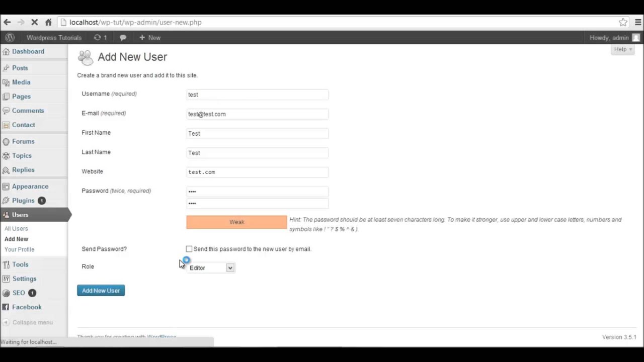The height and width of the screenshot is (362, 644).
Task: Open the Media menu label
Action: click(21, 82)
